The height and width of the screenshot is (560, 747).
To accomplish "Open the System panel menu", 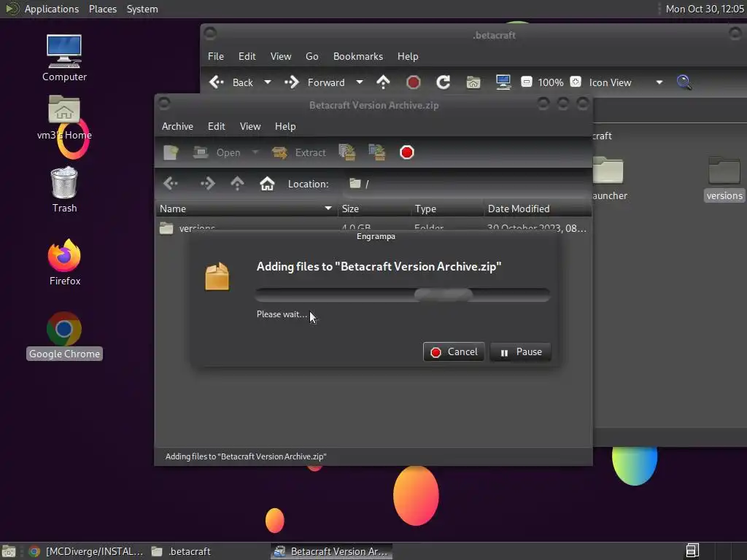I will click(142, 9).
